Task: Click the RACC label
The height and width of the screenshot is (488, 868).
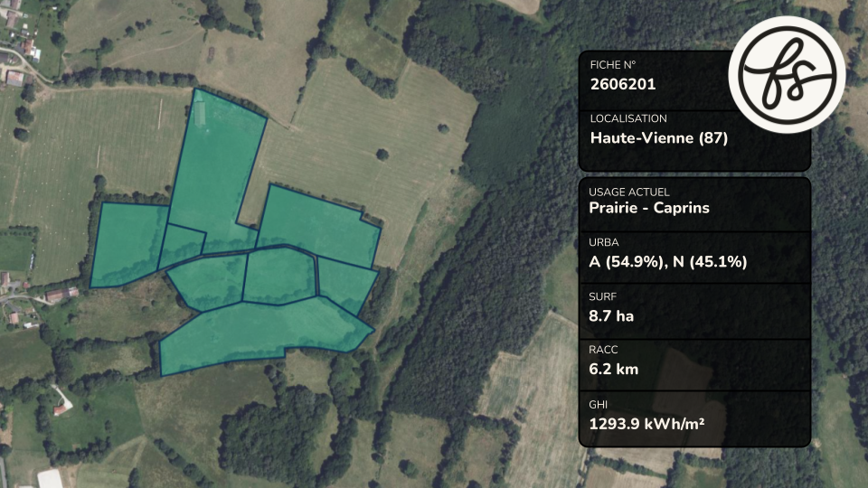Action: pos(603,350)
